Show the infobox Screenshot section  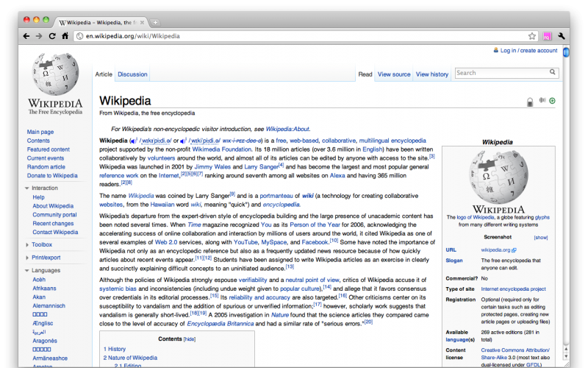(541, 237)
